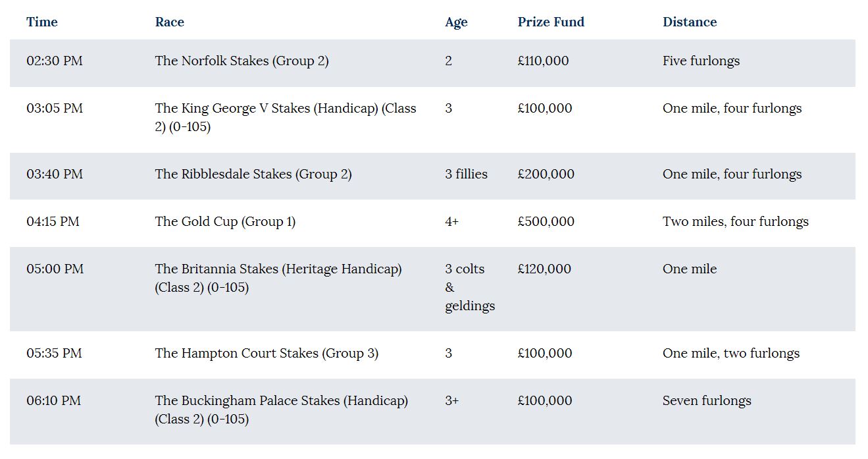Click the £200,000 prize fund value
The height and width of the screenshot is (459, 868).
pos(546,174)
